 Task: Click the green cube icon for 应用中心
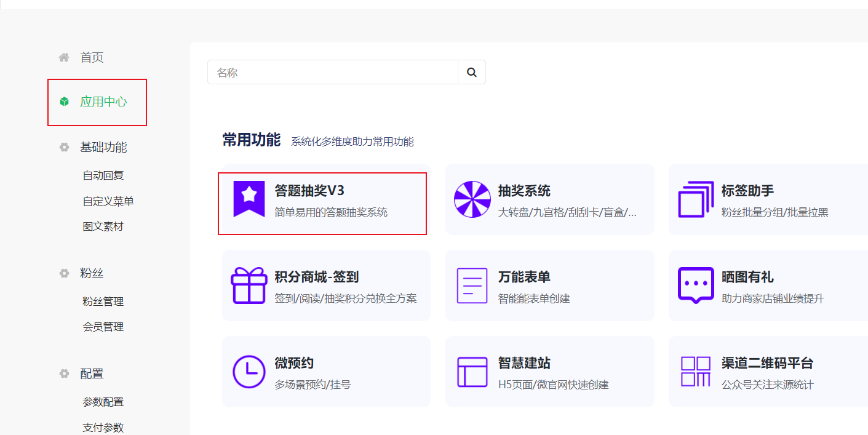click(x=64, y=102)
